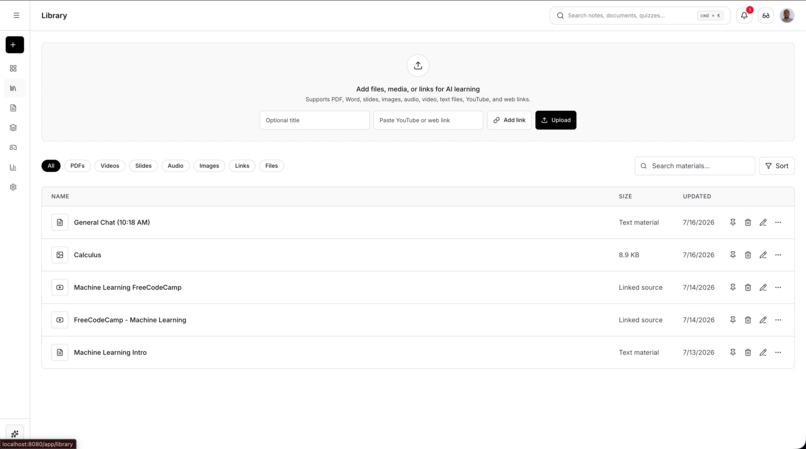Screen dimensions: 806x449
Task: Pin FreeCodeCamp - Machine Learning row
Action: pos(732,319)
